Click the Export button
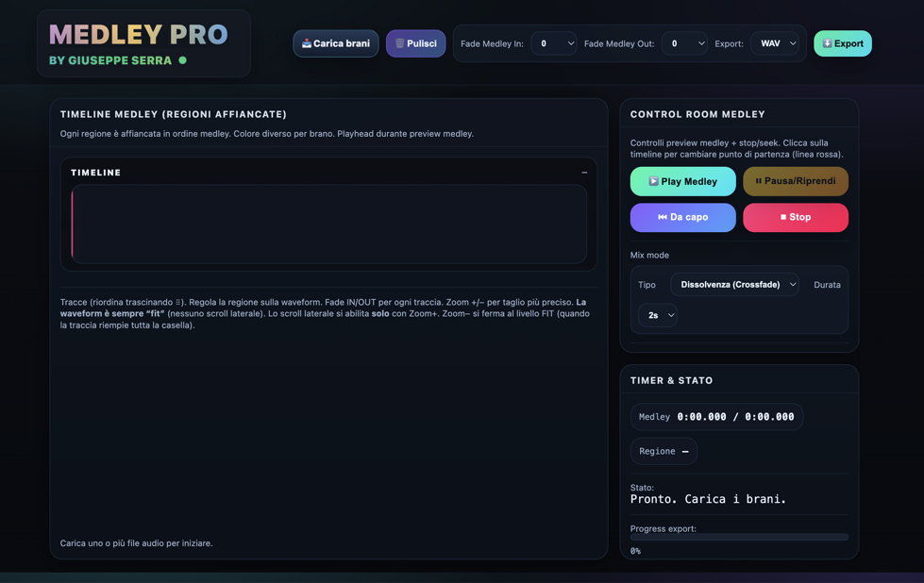Viewport: 924px width, 583px height. coord(843,43)
